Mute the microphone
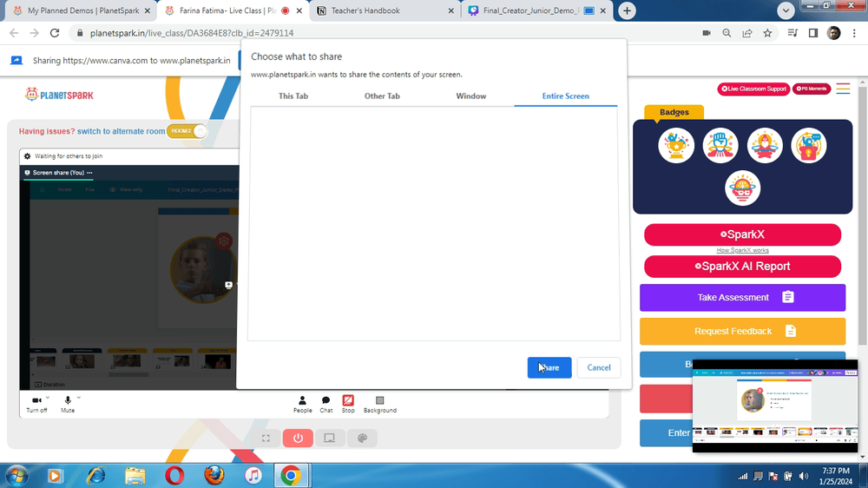 pos(68,405)
